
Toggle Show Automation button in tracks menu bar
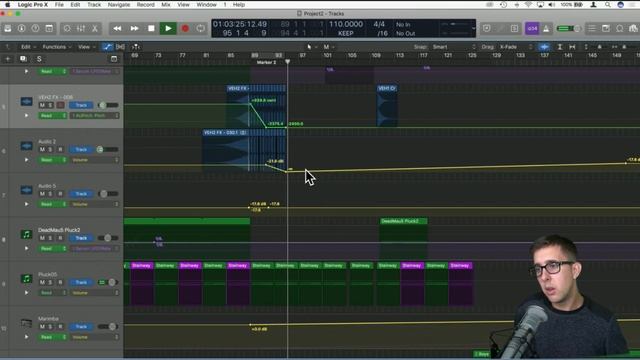point(107,47)
